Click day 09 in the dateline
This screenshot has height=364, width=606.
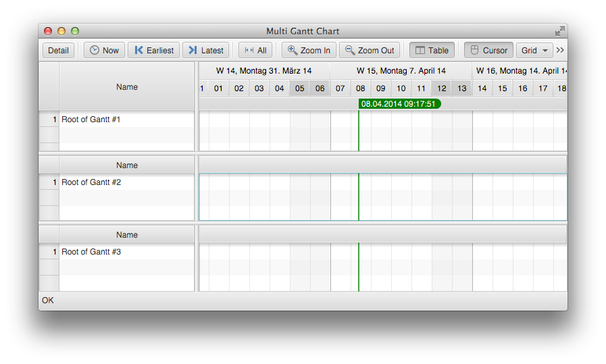tap(380, 88)
